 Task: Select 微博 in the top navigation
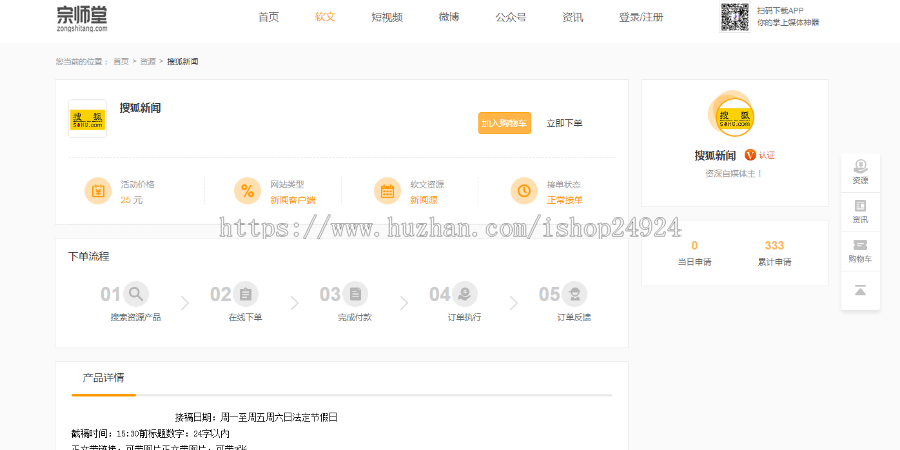[x=449, y=17]
